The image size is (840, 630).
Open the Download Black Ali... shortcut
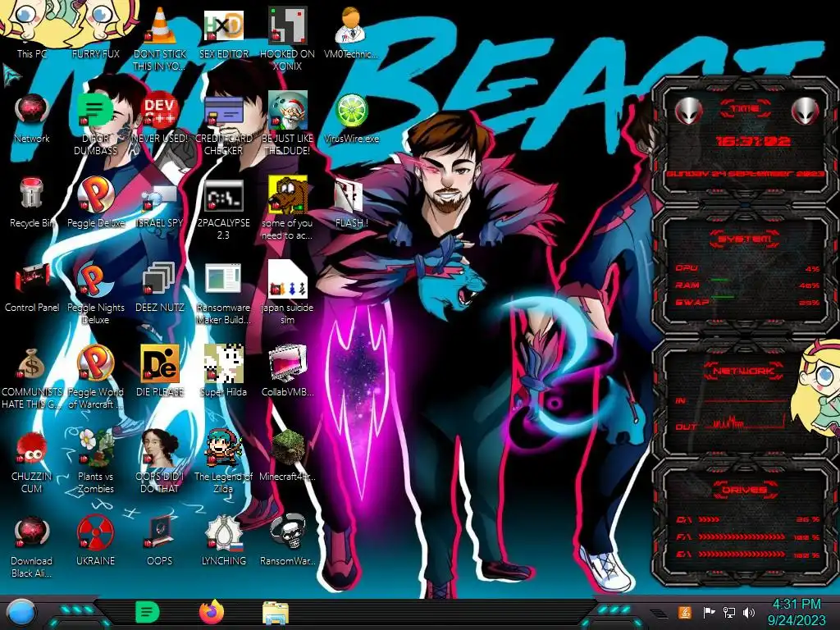[32, 546]
